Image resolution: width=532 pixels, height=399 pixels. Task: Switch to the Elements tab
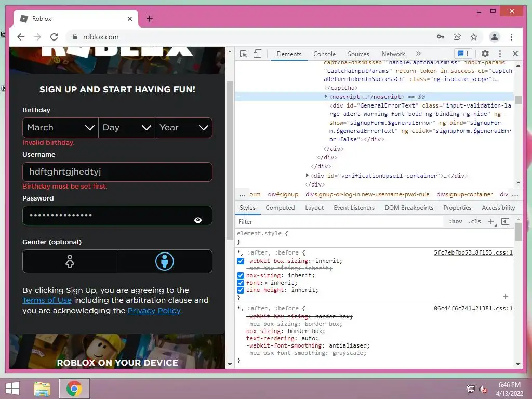pos(289,54)
